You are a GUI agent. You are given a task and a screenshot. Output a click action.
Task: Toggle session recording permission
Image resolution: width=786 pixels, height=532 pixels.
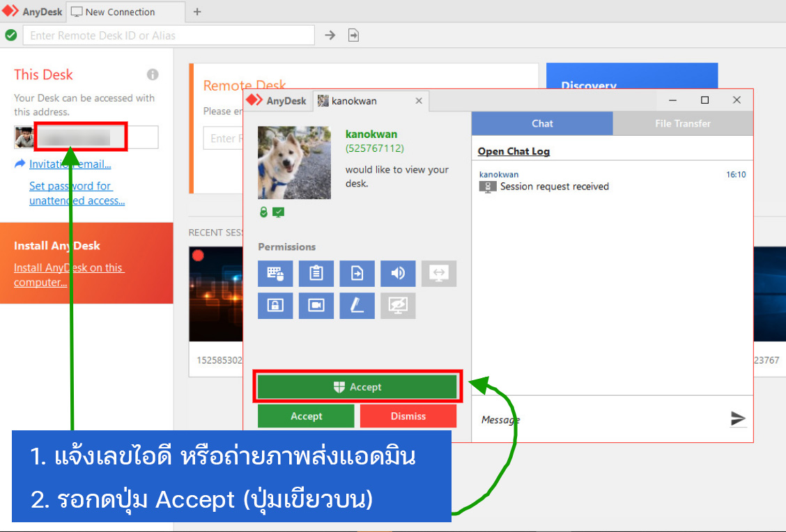click(316, 306)
